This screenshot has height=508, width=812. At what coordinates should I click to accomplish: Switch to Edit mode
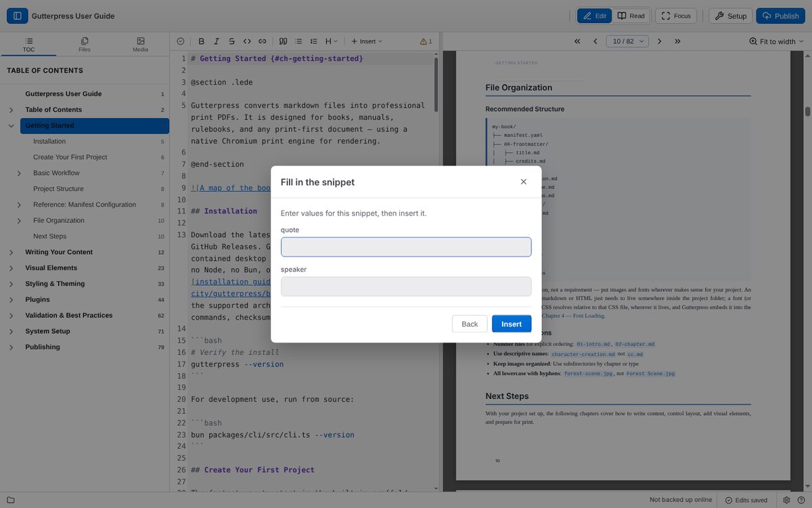pos(594,16)
